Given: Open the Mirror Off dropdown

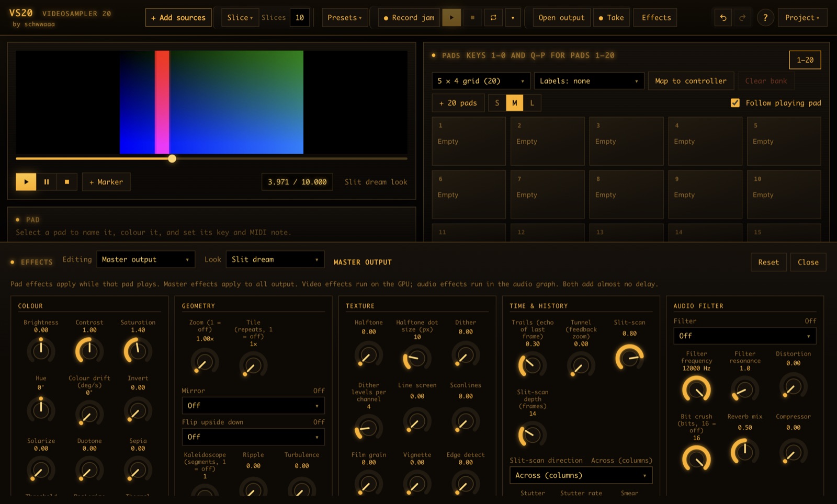Looking at the screenshot, I should (x=253, y=406).
